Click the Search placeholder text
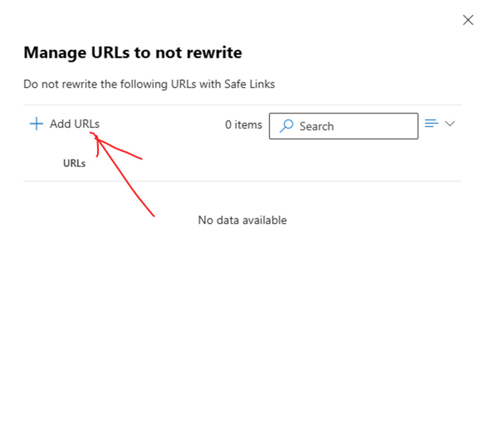Viewport: 484px width, 448px height. click(317, 126)
